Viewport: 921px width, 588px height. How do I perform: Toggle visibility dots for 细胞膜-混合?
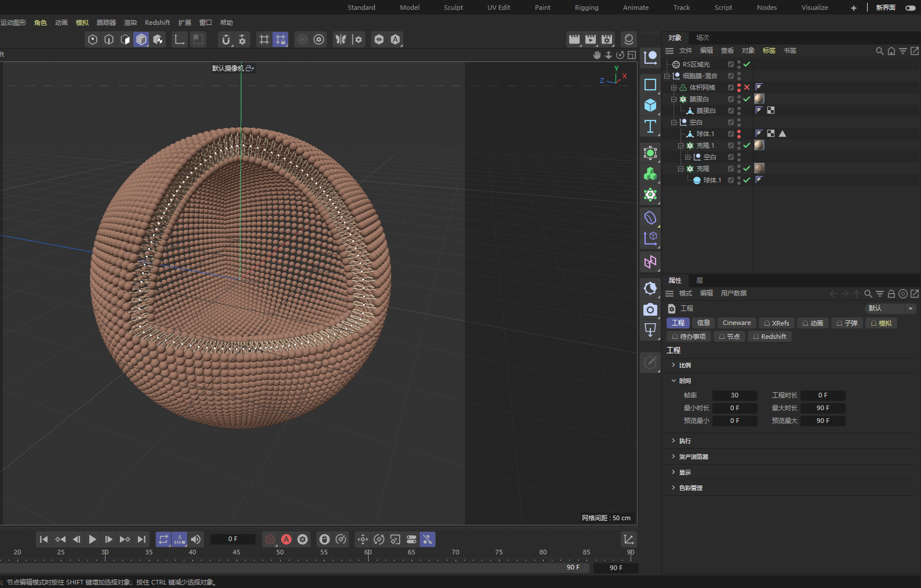pyautogui.click(x=739, y=76)
